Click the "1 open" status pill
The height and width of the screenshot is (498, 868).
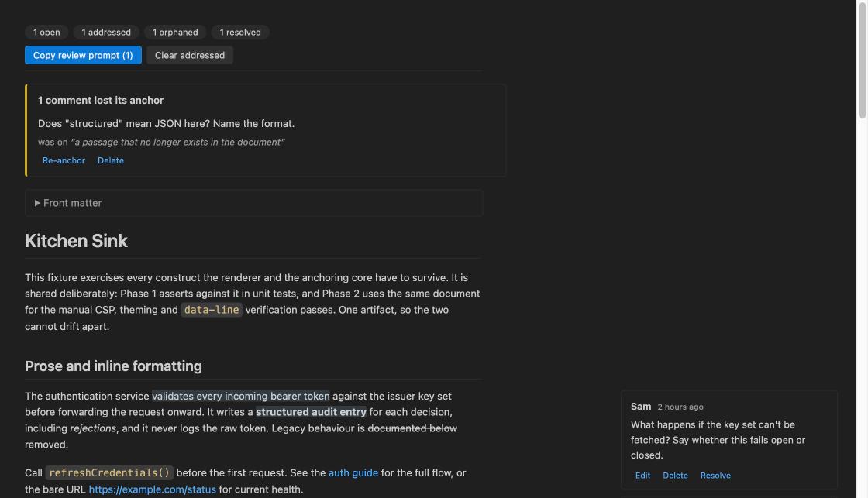(46, 32)
